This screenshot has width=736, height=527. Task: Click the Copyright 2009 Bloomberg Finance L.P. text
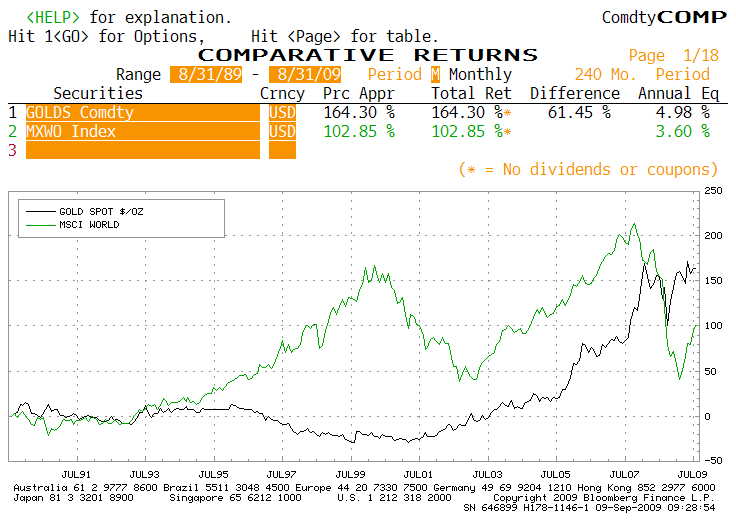604,497
